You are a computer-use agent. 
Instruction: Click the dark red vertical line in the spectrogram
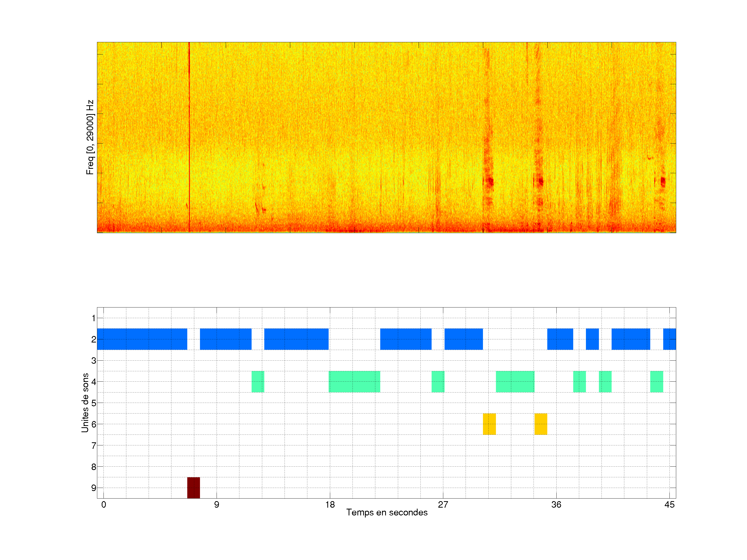click(189, 135)
